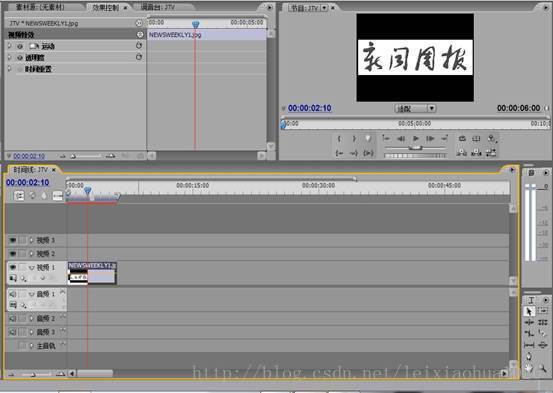Image resolution: width=553 pixels, height=393 pixels.
Task: Expand the 视频 3 track
Action: point(31,240)
